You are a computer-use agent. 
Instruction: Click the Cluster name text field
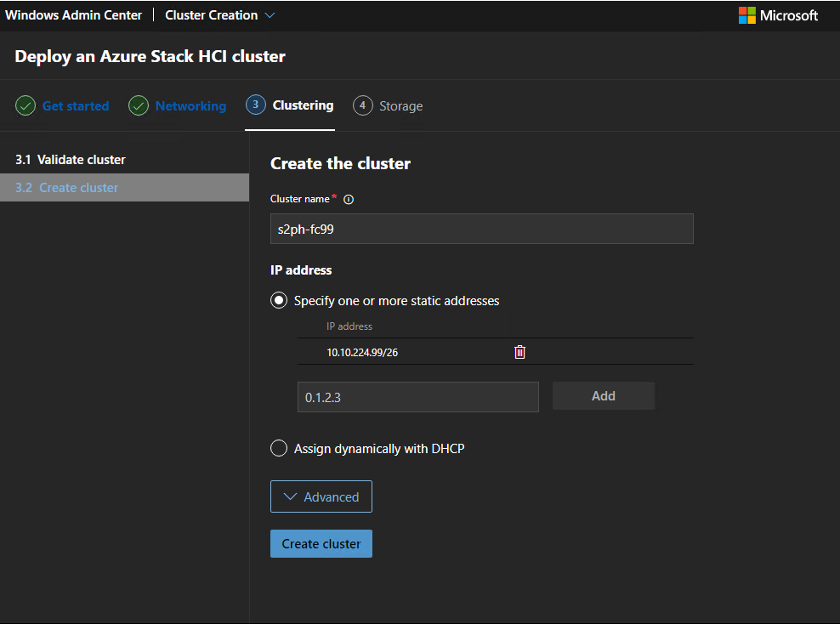pyautogui.click(x=481, y=230)
